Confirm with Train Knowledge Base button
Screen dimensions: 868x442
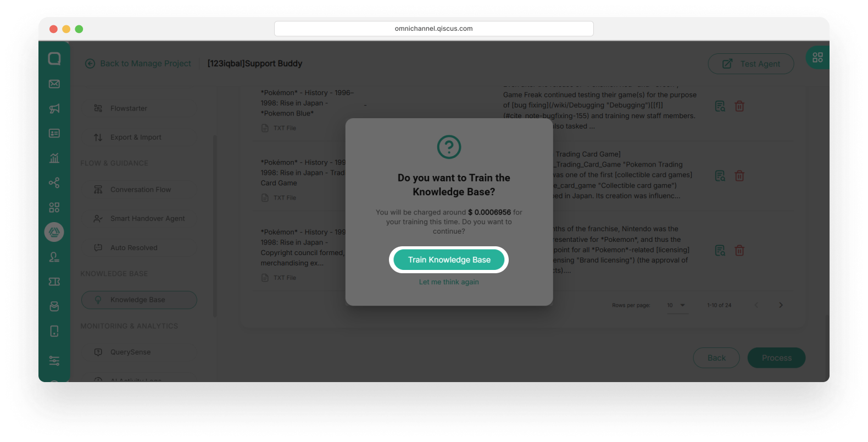tap(449, 259)
